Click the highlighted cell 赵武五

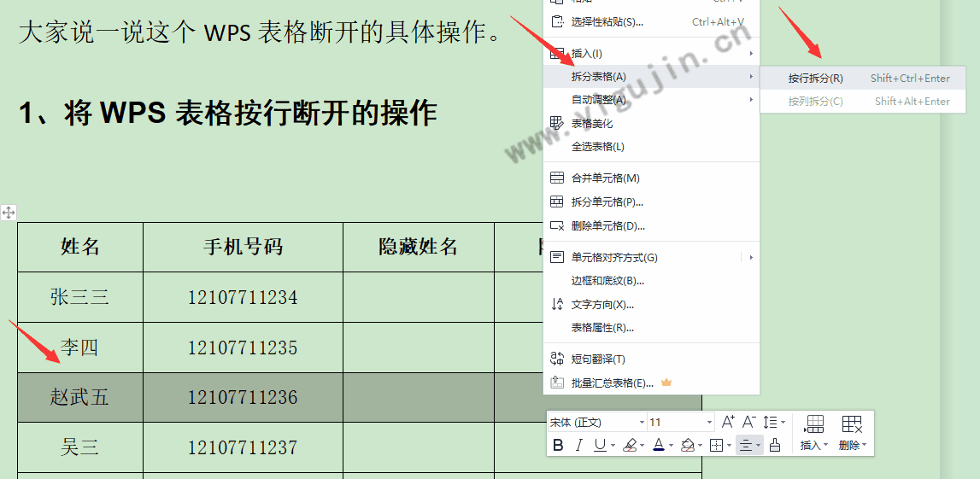coord(80,397)
